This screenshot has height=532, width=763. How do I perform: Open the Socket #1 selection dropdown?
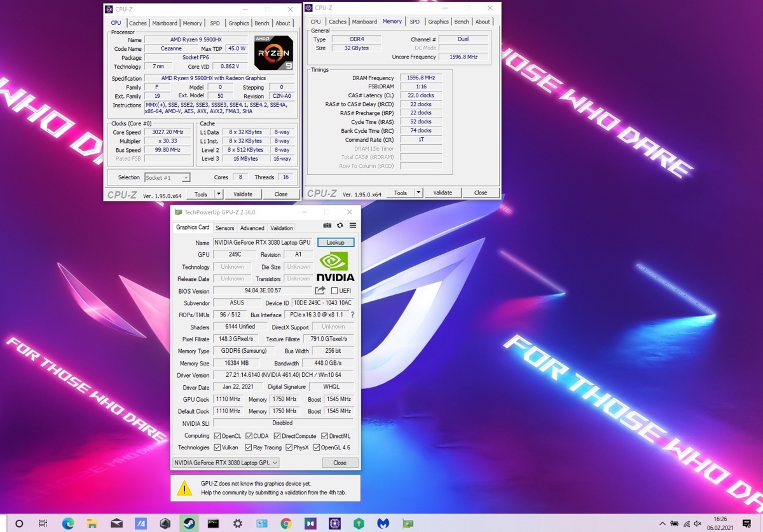[x=167, y=178]
